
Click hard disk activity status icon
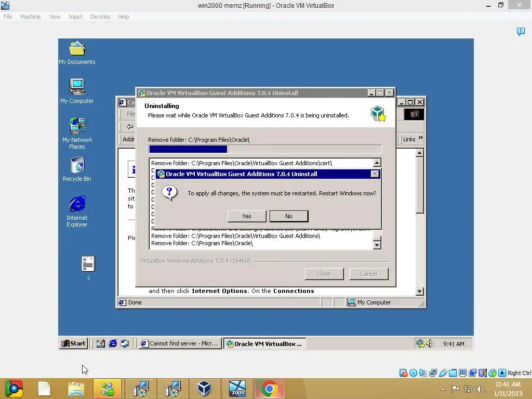pyautogui.click(x=403, y=373)
